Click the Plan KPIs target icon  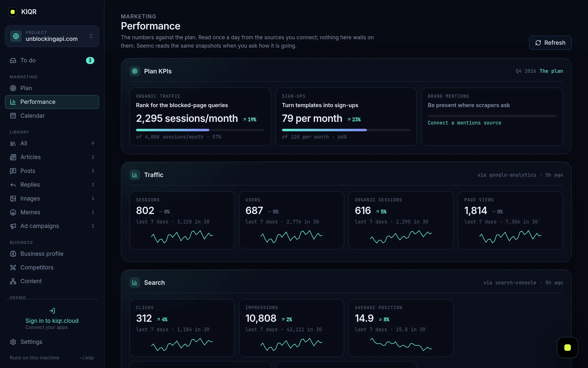click(x=135, y=71)
